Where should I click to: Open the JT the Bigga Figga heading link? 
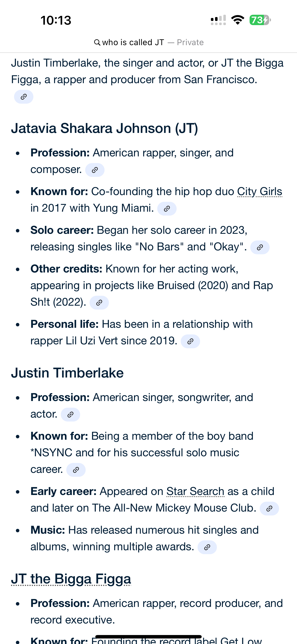pyautogui.click(x=71, y=579)
